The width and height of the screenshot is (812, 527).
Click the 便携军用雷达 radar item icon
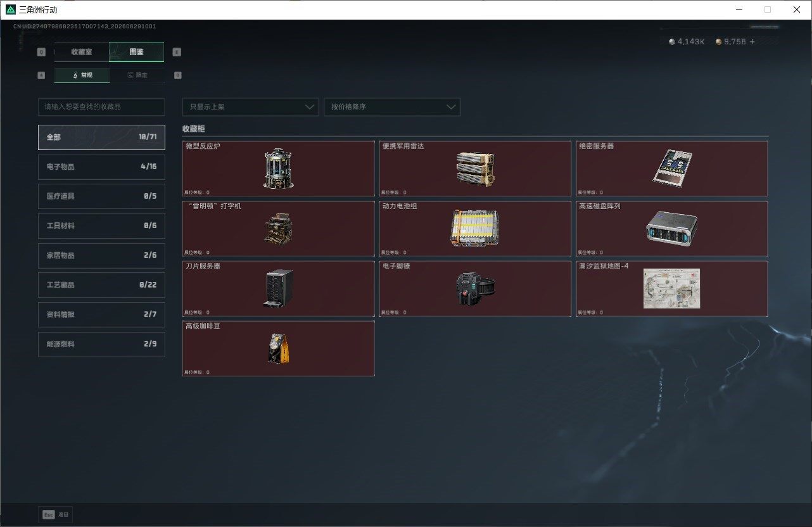pos(475,169)
